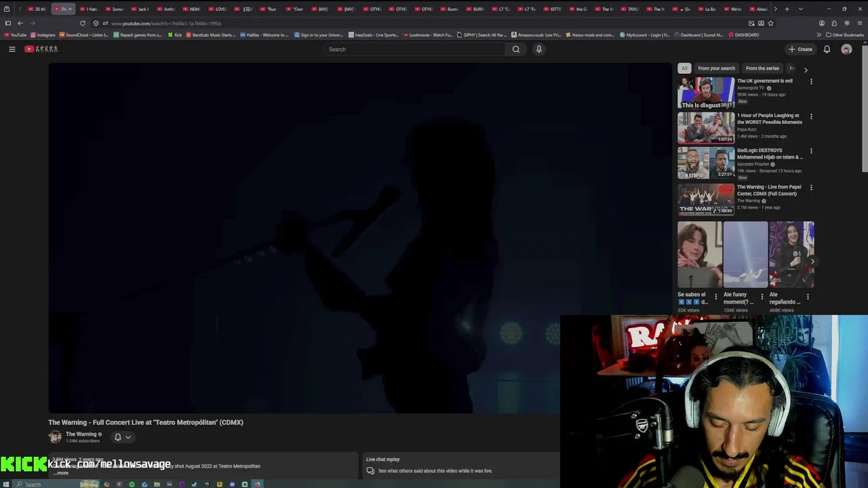Open more options for UK government video
The height and width of the screenshot is (488, 868).
click(811, 81)
